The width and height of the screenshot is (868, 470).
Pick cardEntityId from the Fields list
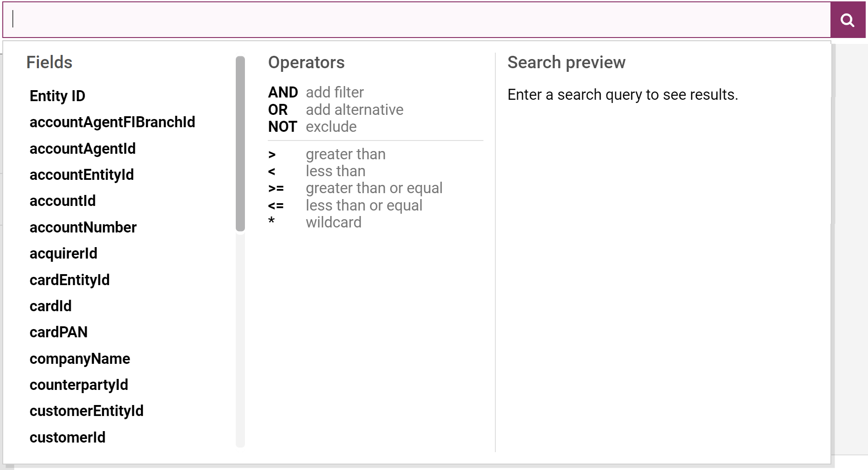click(x=70, y=280)
